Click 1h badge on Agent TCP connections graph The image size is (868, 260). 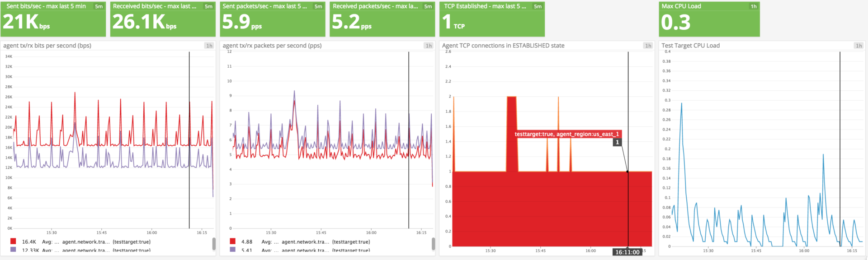(648, 46)
